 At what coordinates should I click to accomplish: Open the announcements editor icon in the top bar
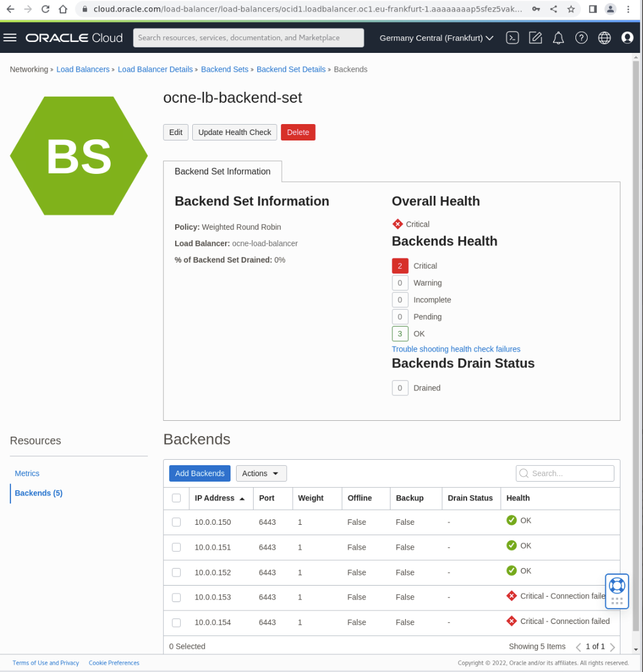pyautogui.click(x=535, y=37)
